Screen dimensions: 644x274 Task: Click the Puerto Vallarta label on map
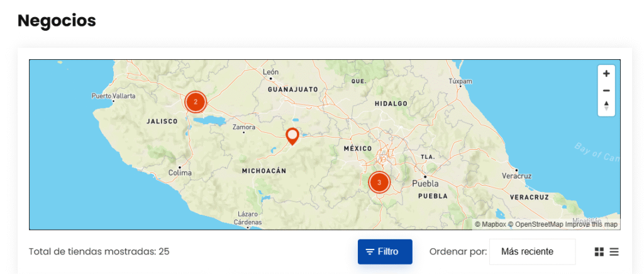tap(113, 96)
